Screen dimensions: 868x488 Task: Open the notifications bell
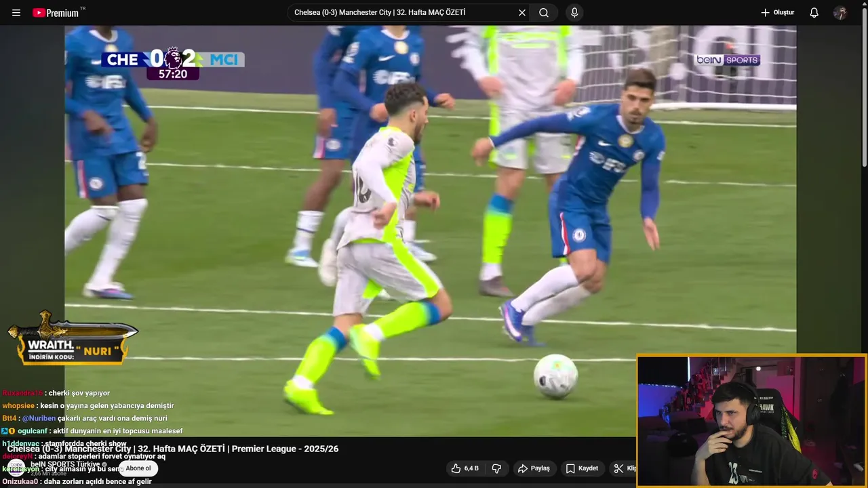click(x=814, y=13)
